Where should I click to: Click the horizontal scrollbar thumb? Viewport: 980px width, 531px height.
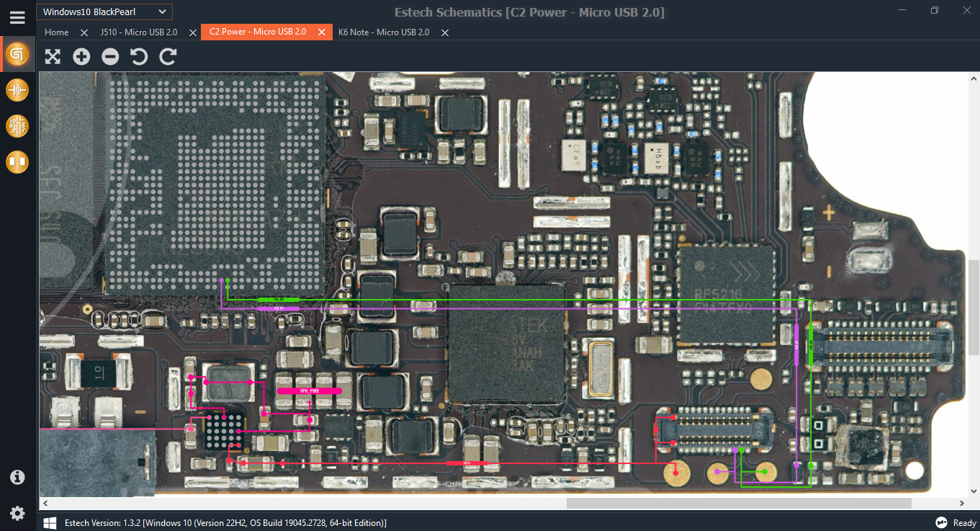coord(739,504)
